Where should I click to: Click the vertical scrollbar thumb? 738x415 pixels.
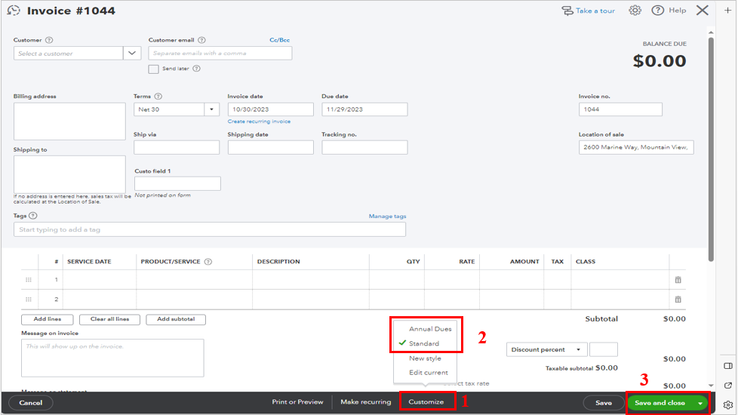click(711, 150)
